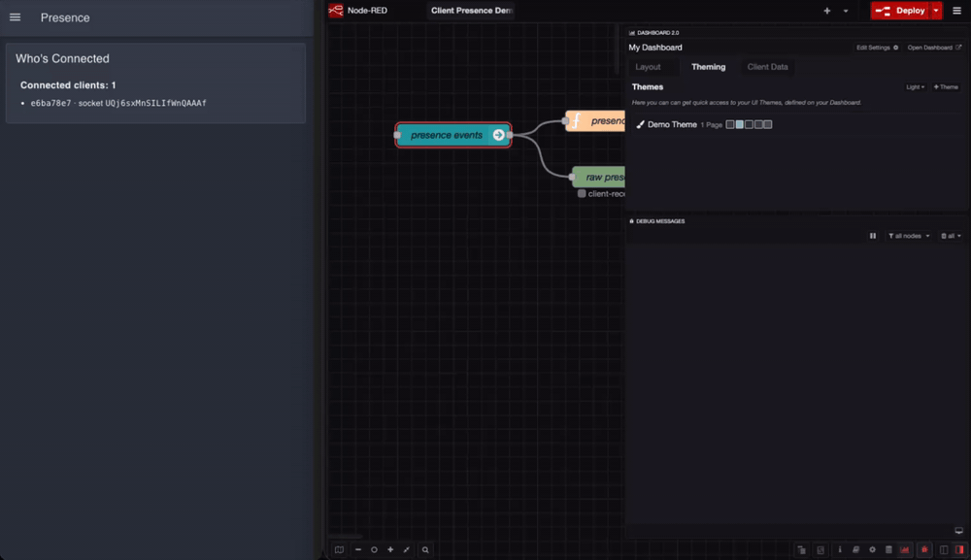Click Edit Settings in dashboard sidebar

(x=877, y=48)
